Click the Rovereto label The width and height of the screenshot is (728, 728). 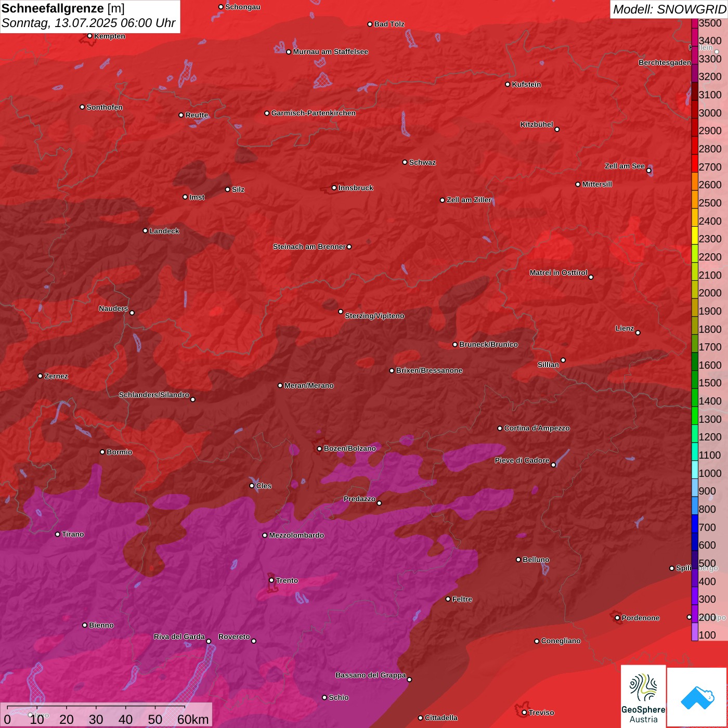point(235,636)
